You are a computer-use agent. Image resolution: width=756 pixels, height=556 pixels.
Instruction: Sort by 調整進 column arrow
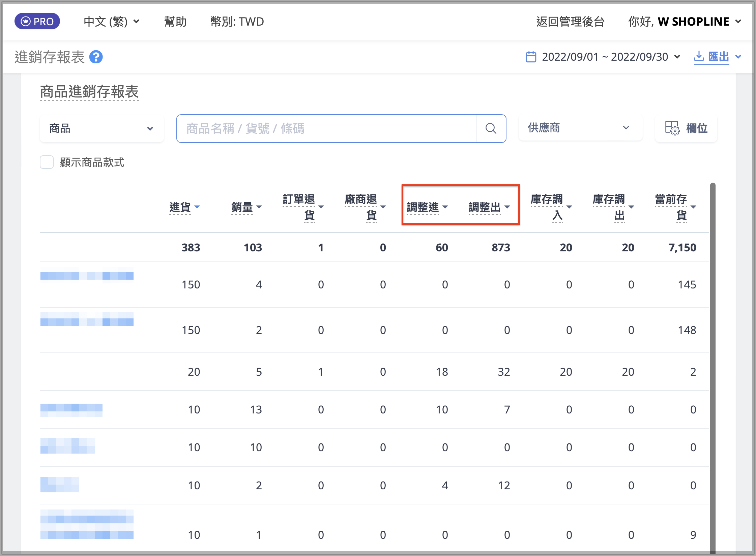(445, 207)
